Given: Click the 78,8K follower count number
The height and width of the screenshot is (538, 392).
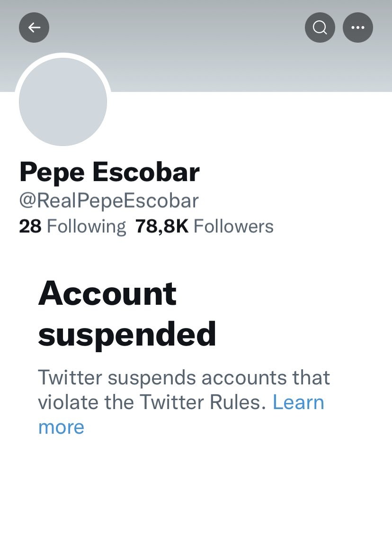Looking at the screenshot, I should (x=162, y=227).
